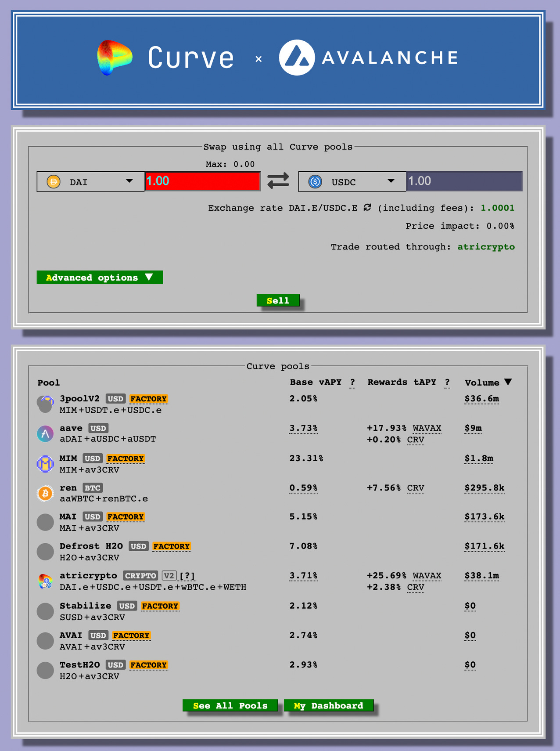Click the Curve rainbow logo
The height and width of the screenshot is (751, 560).
point(115,58)
